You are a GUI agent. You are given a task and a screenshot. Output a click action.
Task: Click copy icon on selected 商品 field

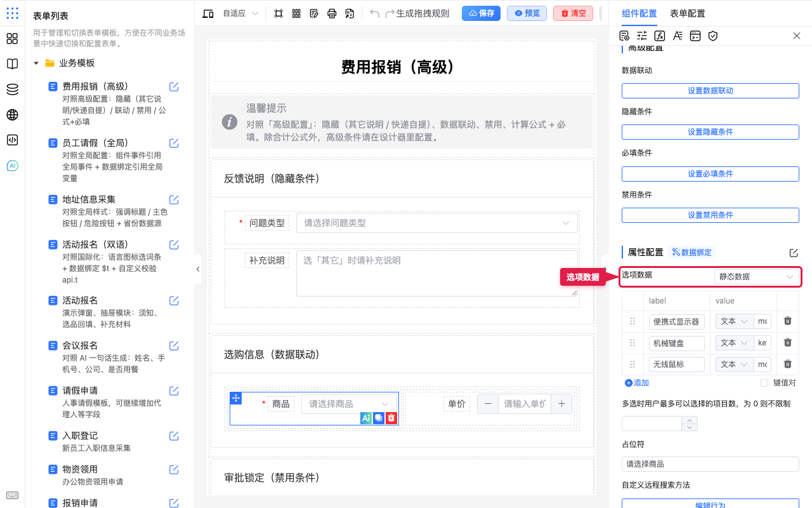(x=379, y=418)
